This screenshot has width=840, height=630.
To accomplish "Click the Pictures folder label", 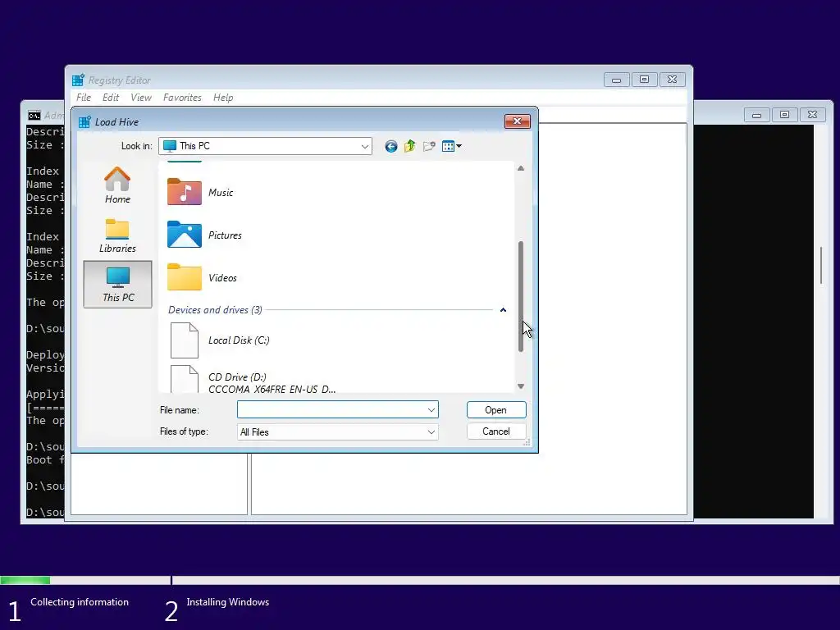I will click(225, 235).
